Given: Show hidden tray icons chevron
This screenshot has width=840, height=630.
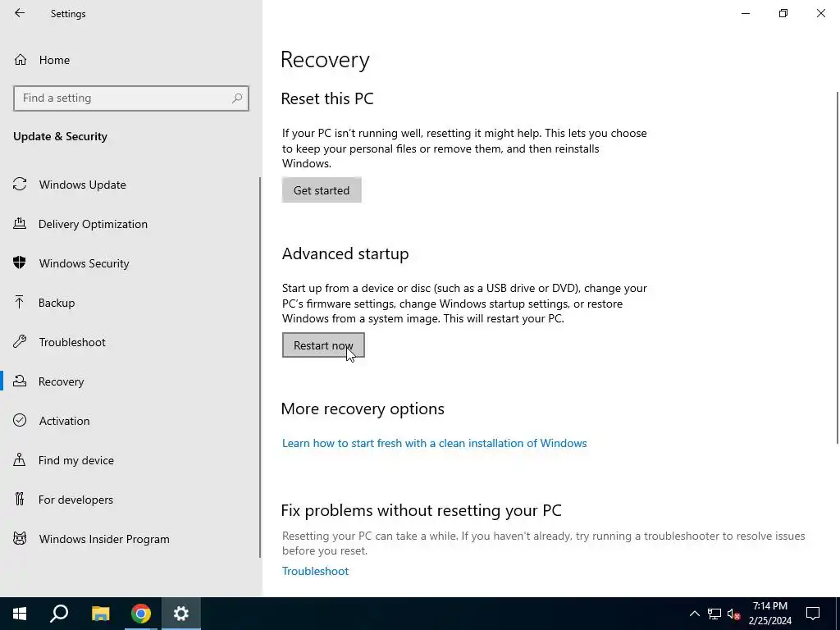Looking at the screenshot, I should tap(694, 614).
